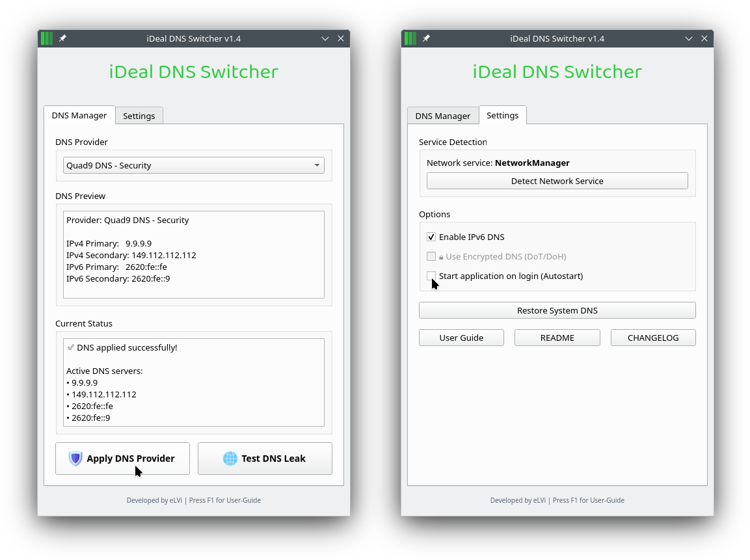
Task: Click 'IPv6 Primary: 2620:fe::fe' preview line
Action: pos(116,267)
